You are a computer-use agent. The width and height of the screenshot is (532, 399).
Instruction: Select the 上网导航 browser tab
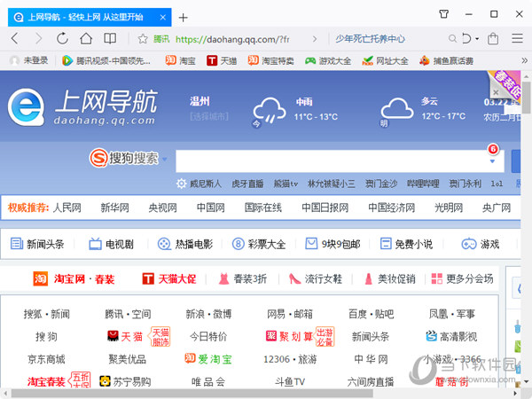[90, 17]
